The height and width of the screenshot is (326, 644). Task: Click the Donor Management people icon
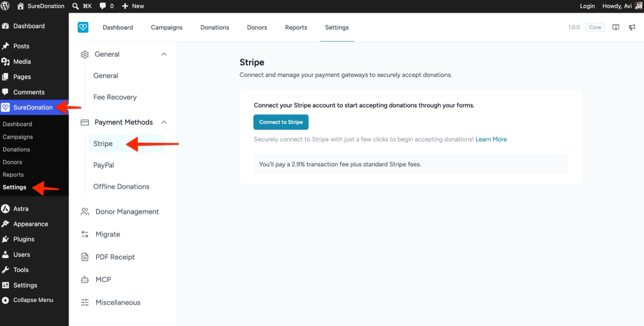pyautogui.click(x=85, y=211)
